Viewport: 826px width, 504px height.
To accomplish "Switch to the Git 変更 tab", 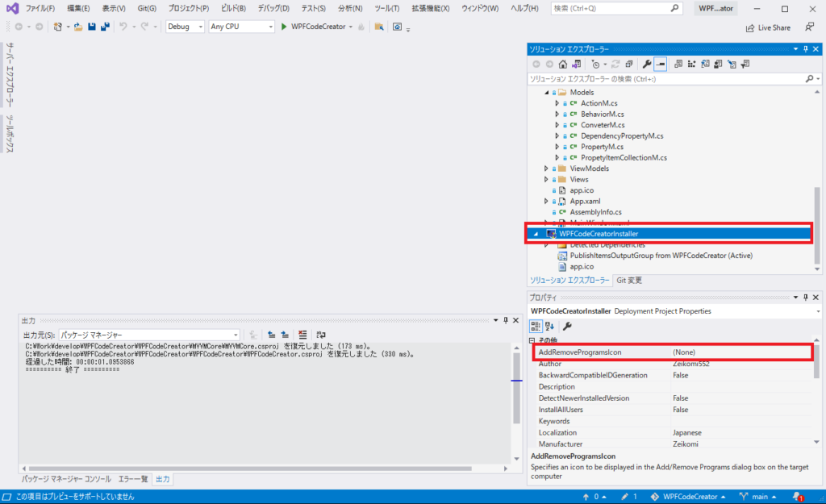I will pyautogui.click(x=629, y=280).
